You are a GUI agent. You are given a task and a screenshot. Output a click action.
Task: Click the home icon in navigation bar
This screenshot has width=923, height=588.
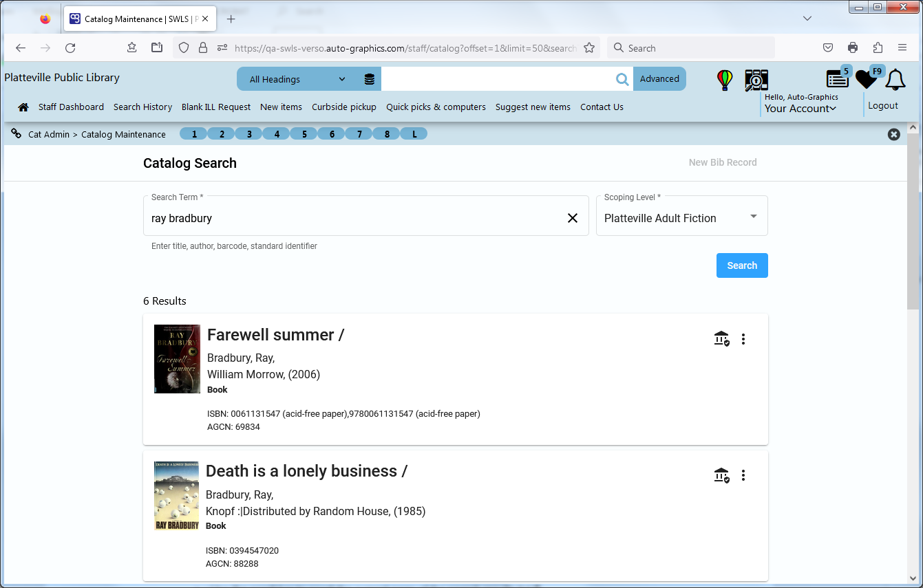pyautogui.click(x=23, y=107)
